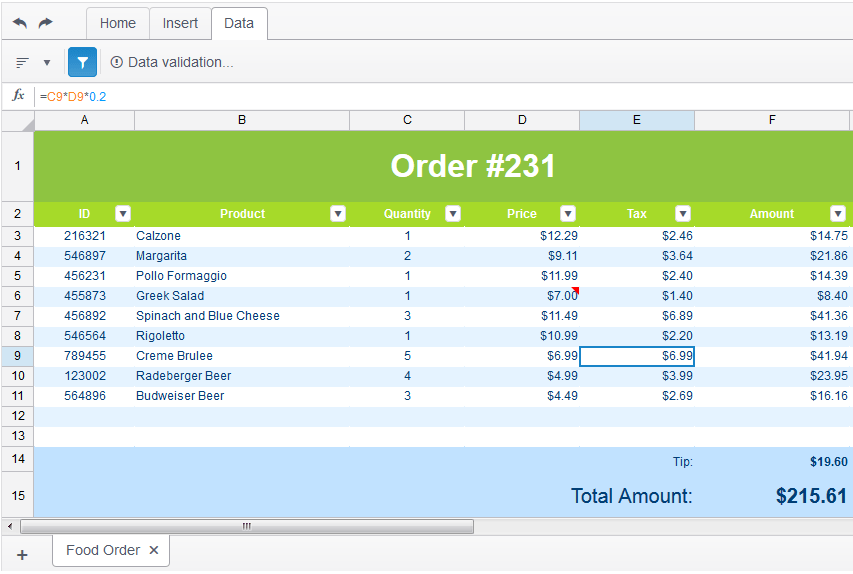Open the Tax column filter dropdown
The height and width of the screenshot is (574, 853).
683,214
